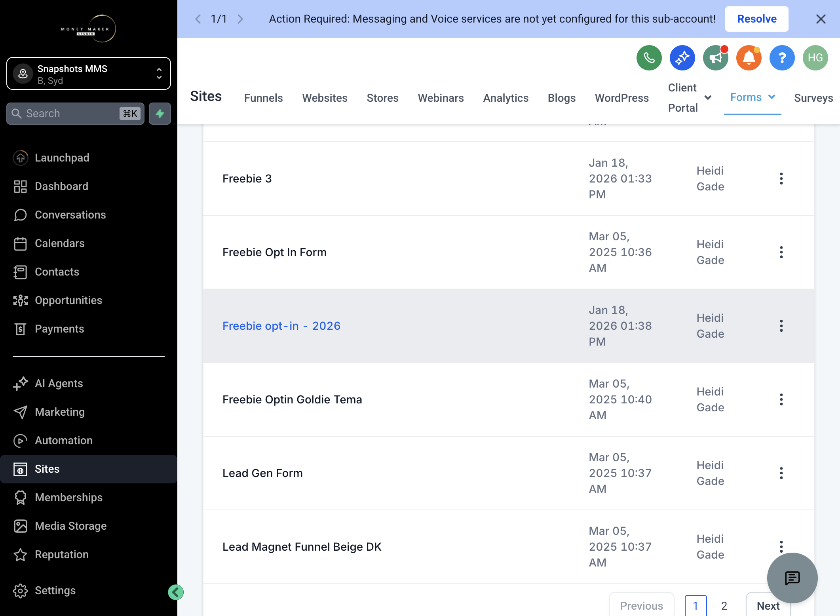The image size is (840, 616).
Task: Click the Resolve button in banner
Action: [x=756, y=19]
